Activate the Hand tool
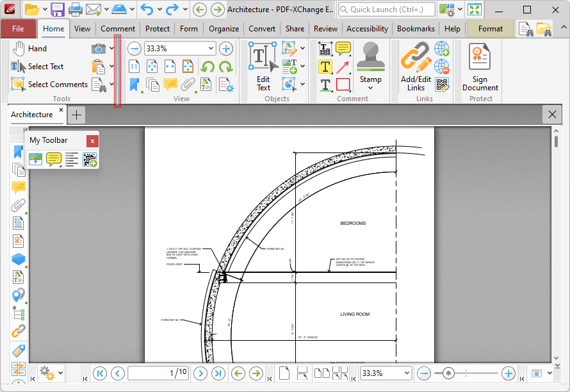 [29, 49]
